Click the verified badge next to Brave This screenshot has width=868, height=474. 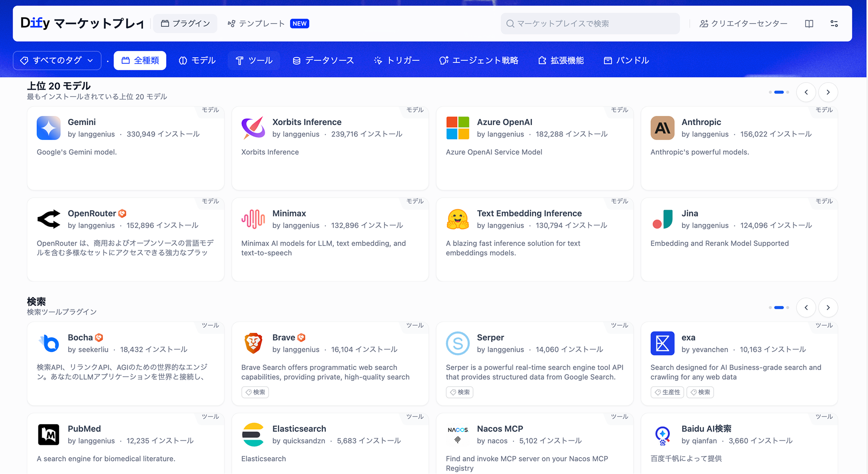coord(301,337)
